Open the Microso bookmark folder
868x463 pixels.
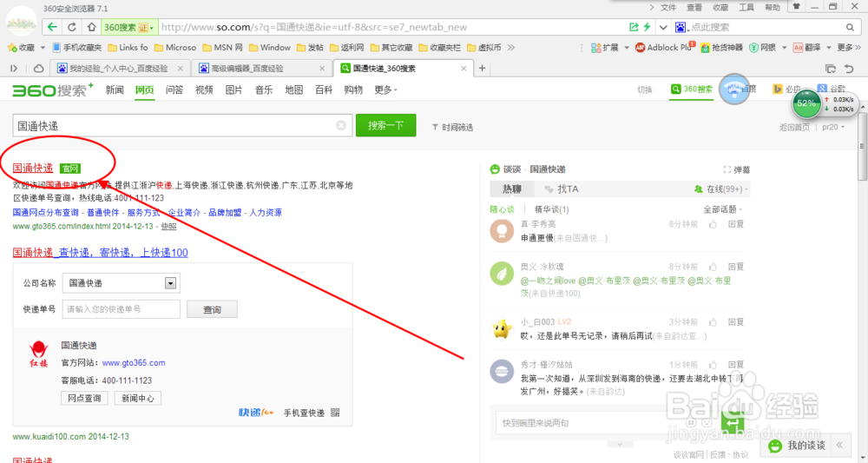[x=175, y=48]
